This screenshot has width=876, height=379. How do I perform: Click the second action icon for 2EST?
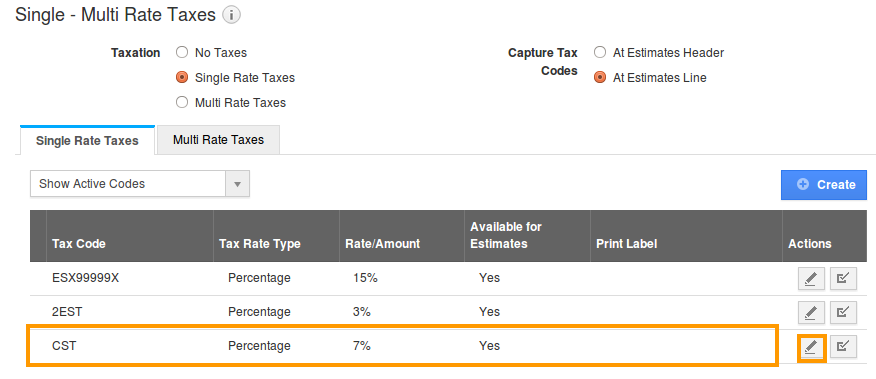pos(843,312)
